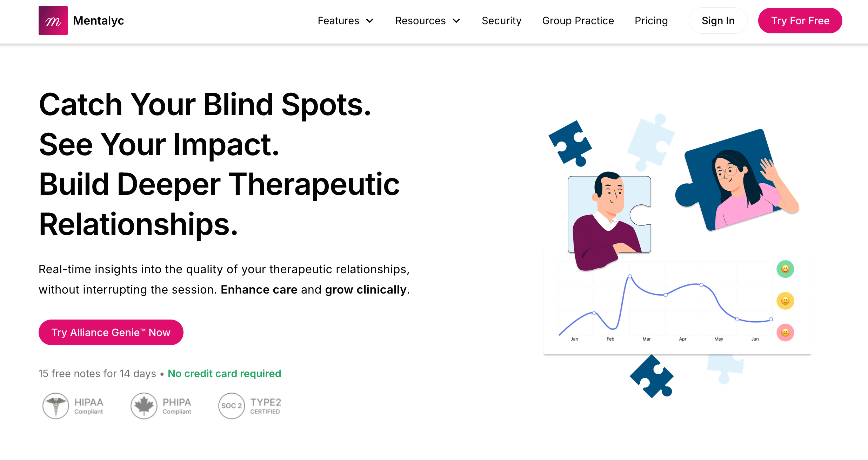Click the Sign In button
Screen dimensions: 868x460
point(718,21)
